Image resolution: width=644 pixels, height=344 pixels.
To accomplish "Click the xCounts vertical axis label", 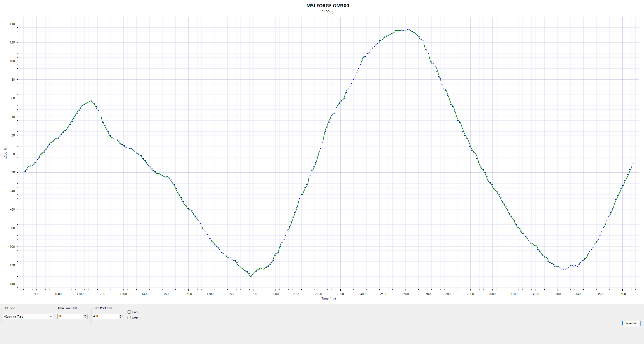I will point(6,153).
